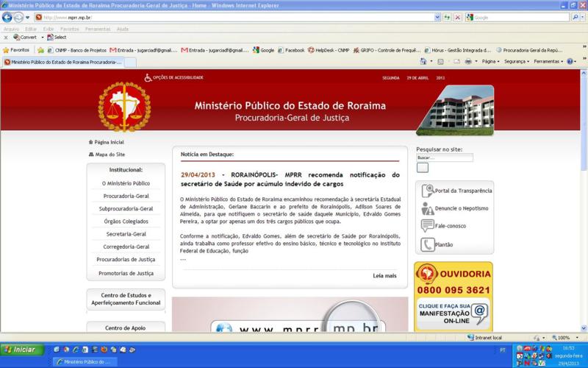The height and width of the screenshot is (368, 588).
Task: Open Opções de Acessibilidade wheelchair link
Action: click(x=174, y=77)
